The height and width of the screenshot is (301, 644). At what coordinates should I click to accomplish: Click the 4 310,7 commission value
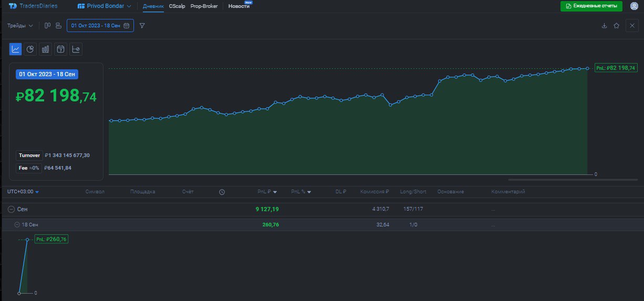[380, 209]
